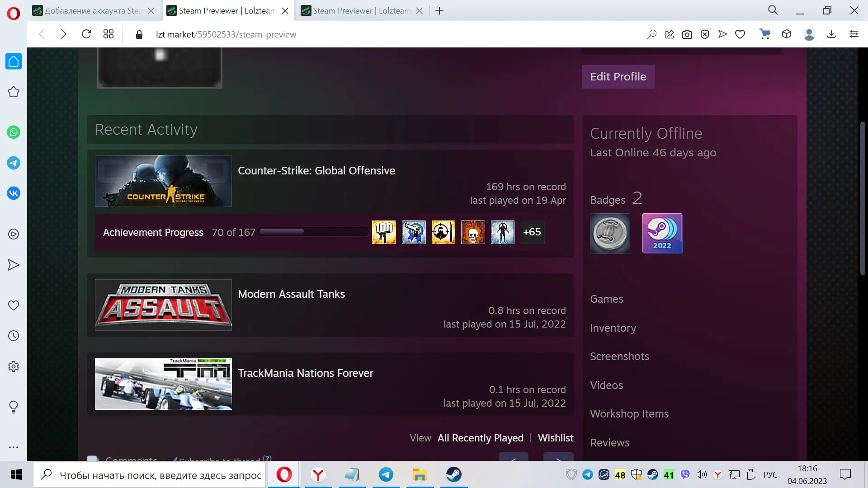Open shopping cart icon in toolbar
The image size is (868, 488).
tap(765, 34)
